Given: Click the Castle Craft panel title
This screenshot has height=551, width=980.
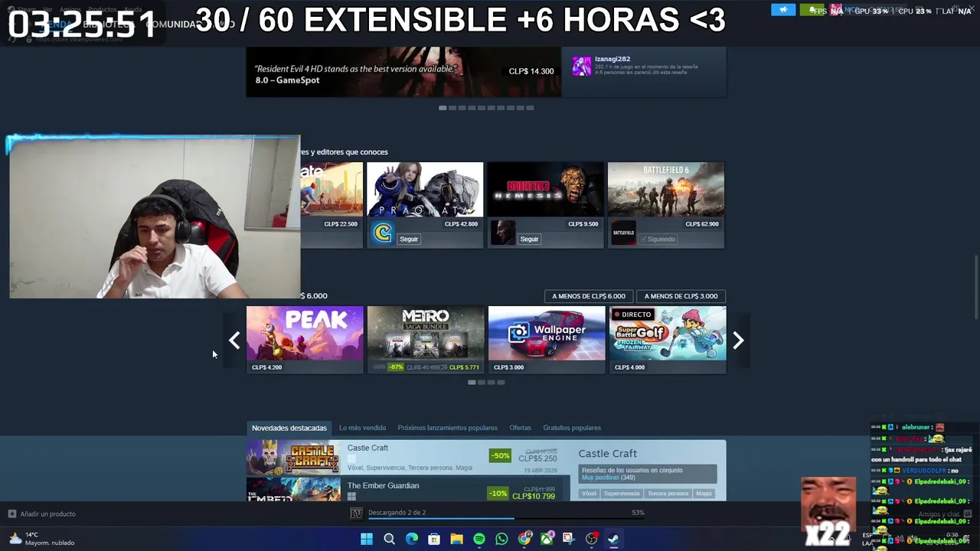Looking at the screenshot, I should 608,453.
